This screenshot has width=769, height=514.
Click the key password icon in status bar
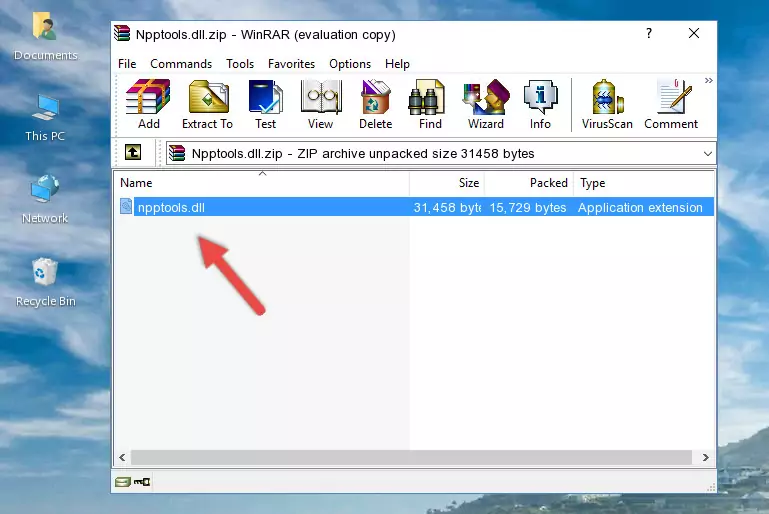tap(142, 482)
